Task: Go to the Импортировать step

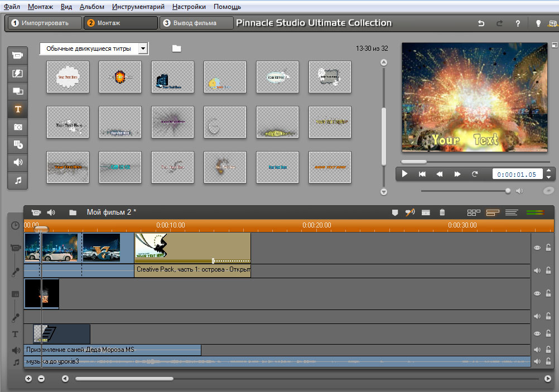Action: pos(39,23)
